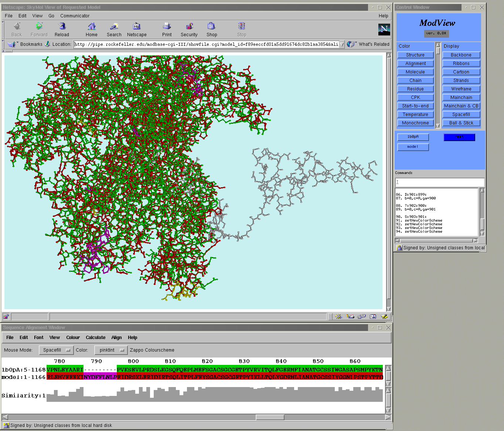
Task: Open the Communicator menu
Action: pyautogui.click(x=75, y=16)
